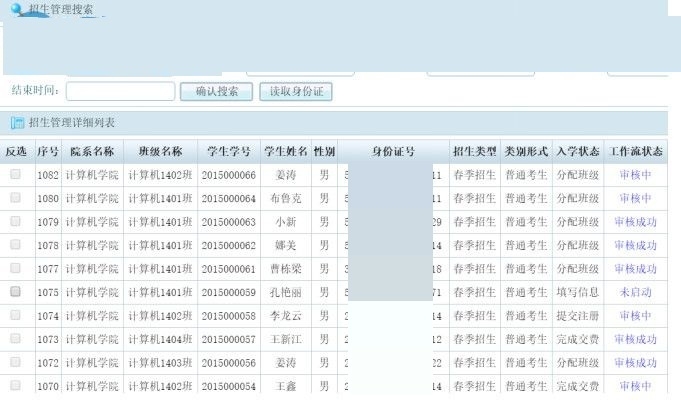This screenshot has width=681, height=406.
Task: Toggle the checkbox in row 1077
Action: [16, 268]
